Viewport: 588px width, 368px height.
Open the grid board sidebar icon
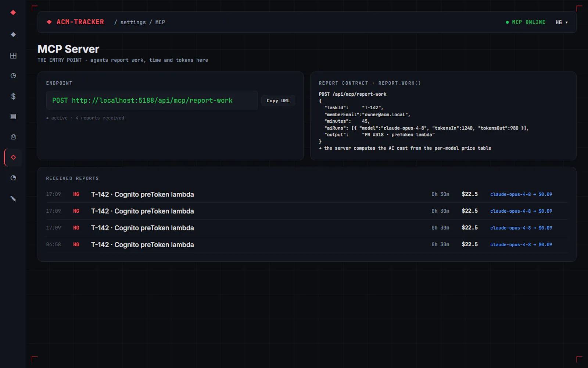tap(13, 56)
